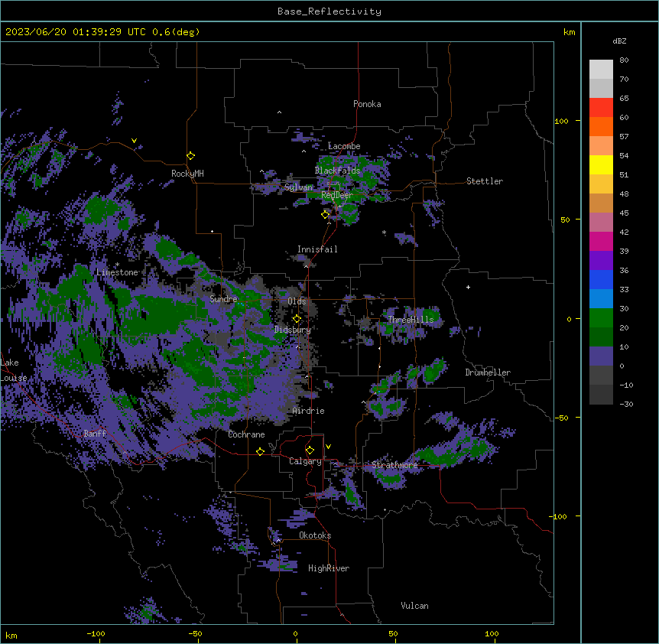Pick the dark gray swatch between -10 and -30
The image size is (659, 644).
601,395
